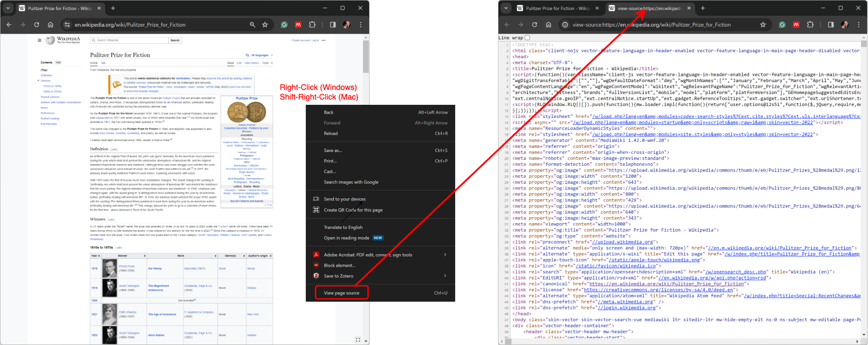Open the Tools dropdown on Wikipedia article
The image size is (868, 345).
(267, 63)
